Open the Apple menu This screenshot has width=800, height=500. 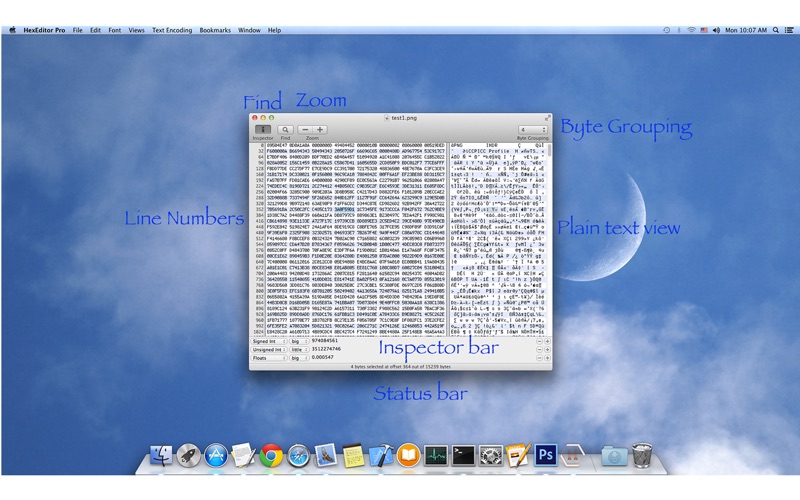pos(13,30)
